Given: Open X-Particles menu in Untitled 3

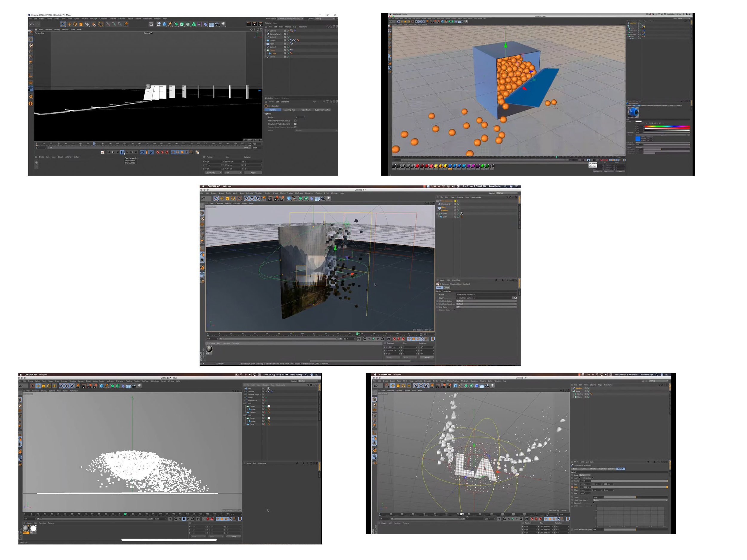Looking at the screenshot, I should 155,381.
